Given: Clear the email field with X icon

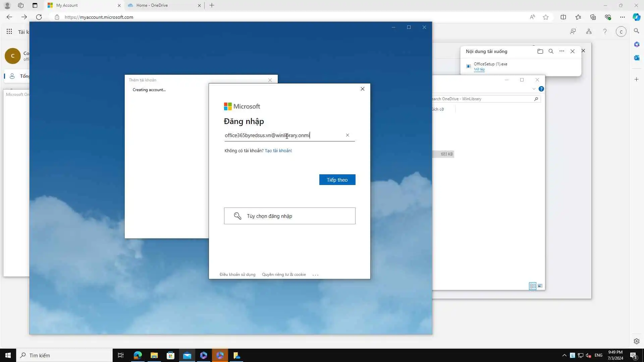Looking at the screenshot, I should click(347, 135).
